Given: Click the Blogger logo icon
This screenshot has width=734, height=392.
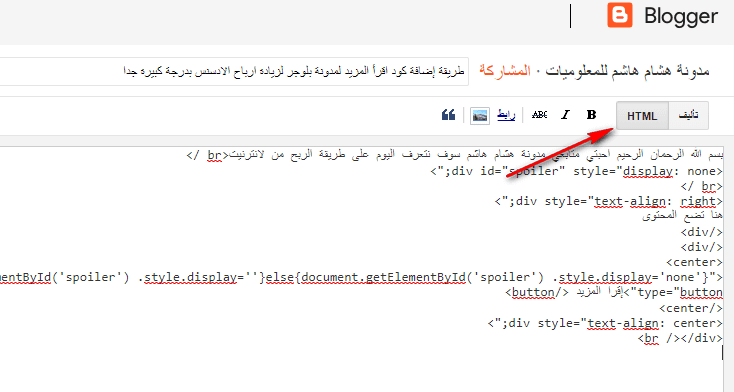Looking at the screenshot, I should (x=620, y=15).
